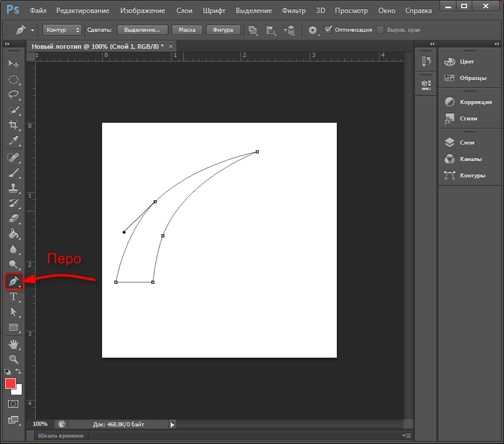Click the Маска button
504x444 pixels.
(187, 29)
